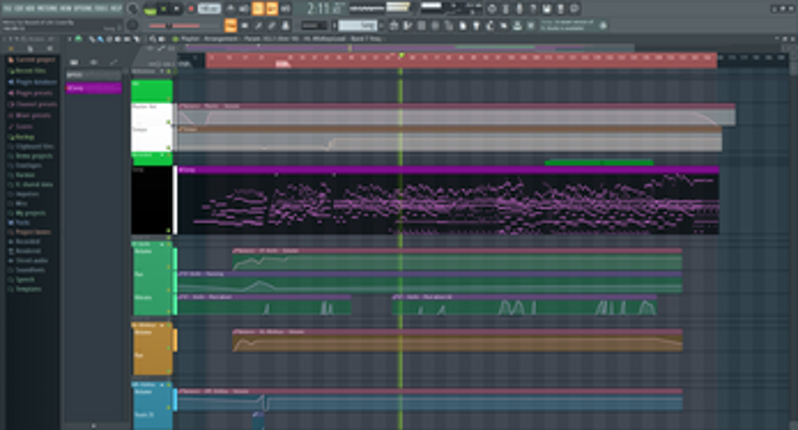
Task: Select the mute tool in playlist toolbar
Action: (118, 39)
